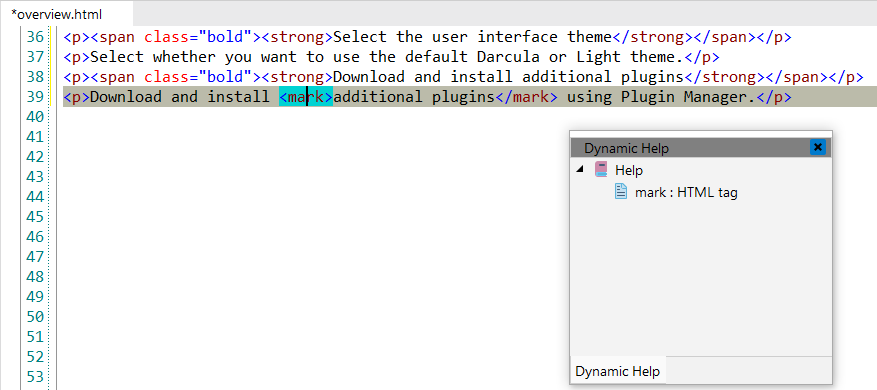Screen dimensions: 877x390
Task: Collapse the Help tree node
Action: (579, 169)
